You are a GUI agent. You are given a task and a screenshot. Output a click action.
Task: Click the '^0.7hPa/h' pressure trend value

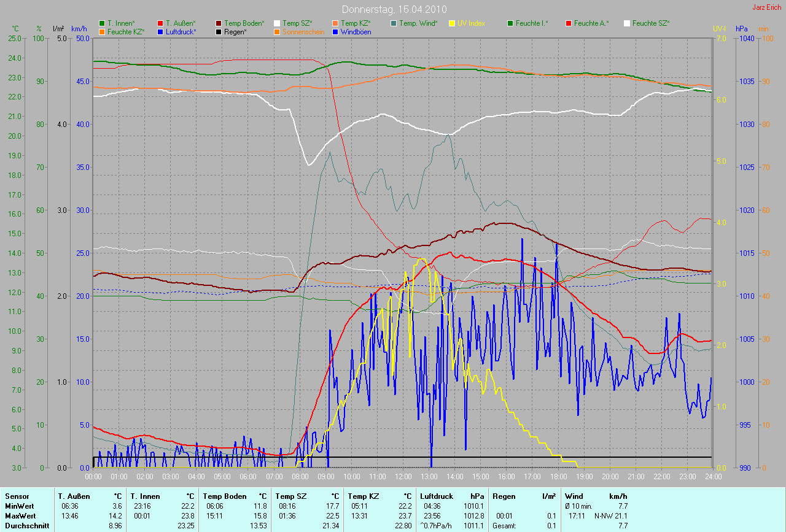(437, 526)
